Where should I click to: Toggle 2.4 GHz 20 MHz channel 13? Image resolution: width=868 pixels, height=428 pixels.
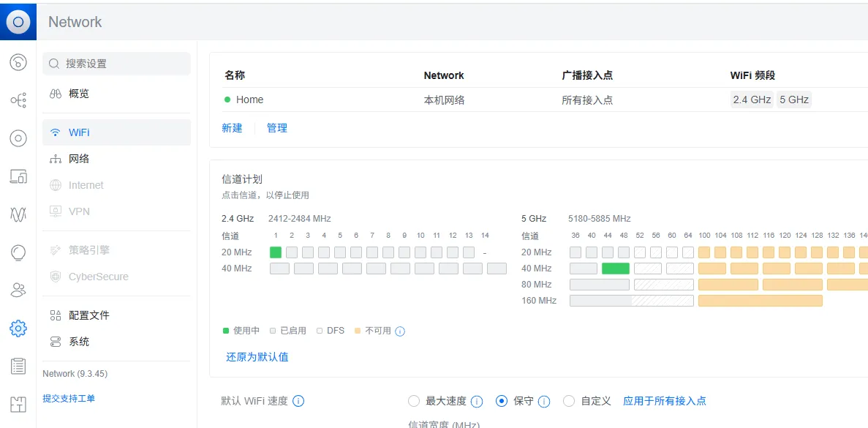point(469,252)
